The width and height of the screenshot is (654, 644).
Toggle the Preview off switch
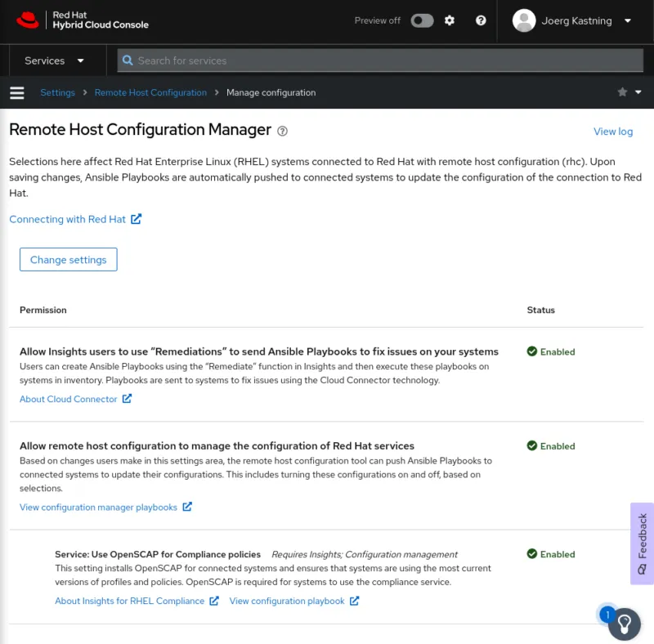click(422, 20)
